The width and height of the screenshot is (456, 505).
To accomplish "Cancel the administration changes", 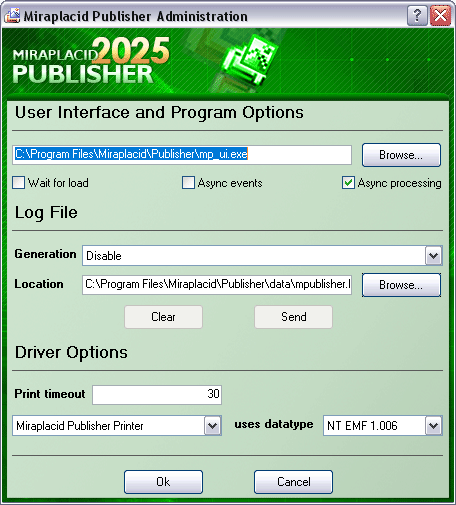I will pos(293,482).
